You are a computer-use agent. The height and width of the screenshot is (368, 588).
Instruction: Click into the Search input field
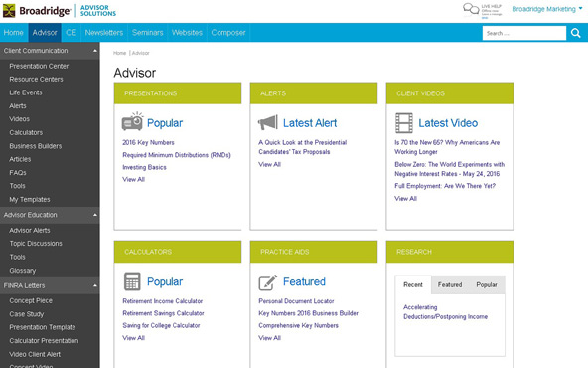(523, 33)
